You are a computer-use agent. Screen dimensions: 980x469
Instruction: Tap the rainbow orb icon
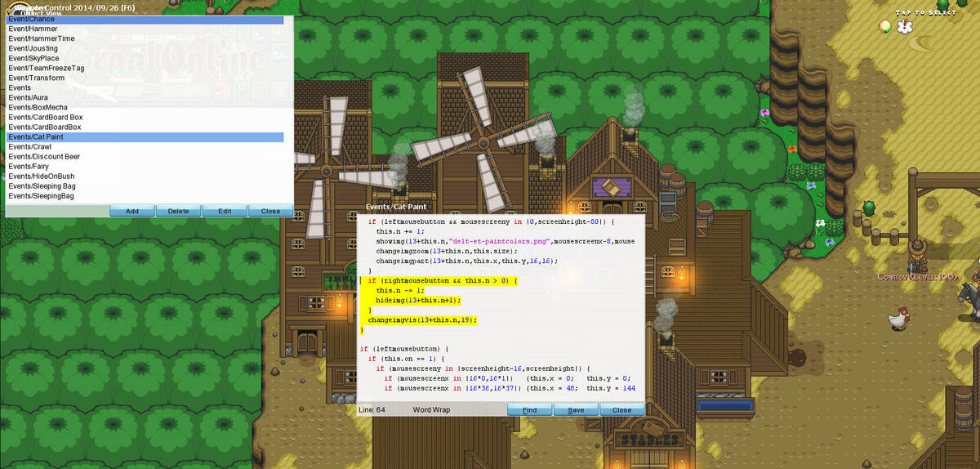(x=885, y=26)
